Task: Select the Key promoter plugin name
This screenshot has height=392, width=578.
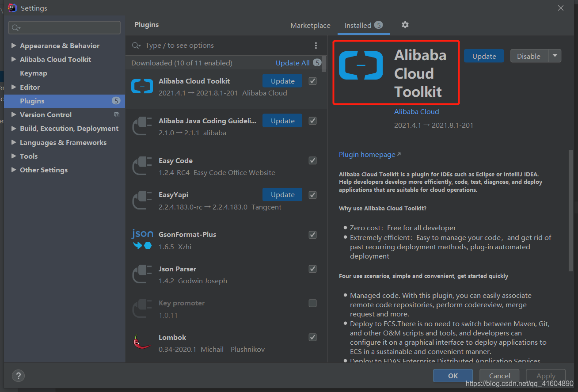Action: [x=182, y=303]
